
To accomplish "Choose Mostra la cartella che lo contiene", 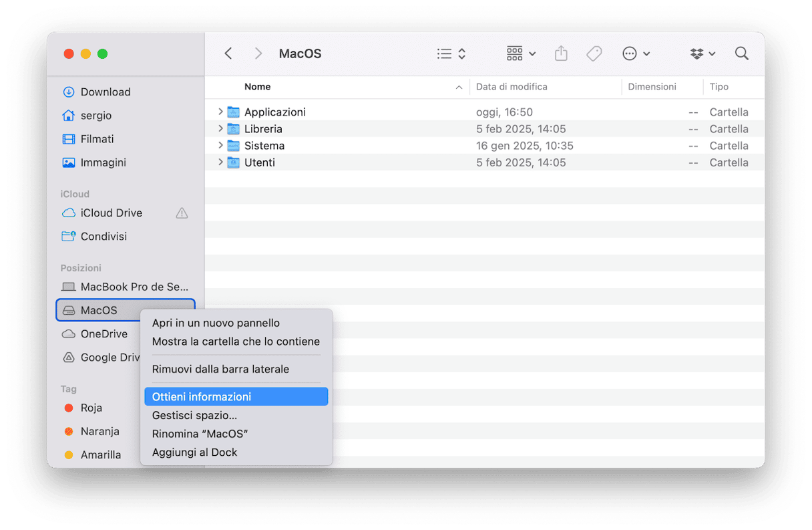I will click(236, 342).
